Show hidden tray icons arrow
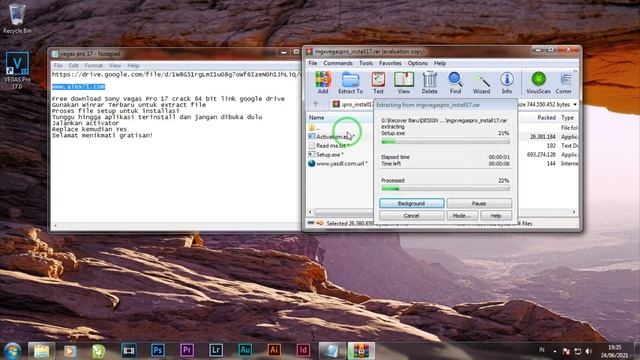The width and height of the screenshot is (640, 360). click(x=555, y=351)
